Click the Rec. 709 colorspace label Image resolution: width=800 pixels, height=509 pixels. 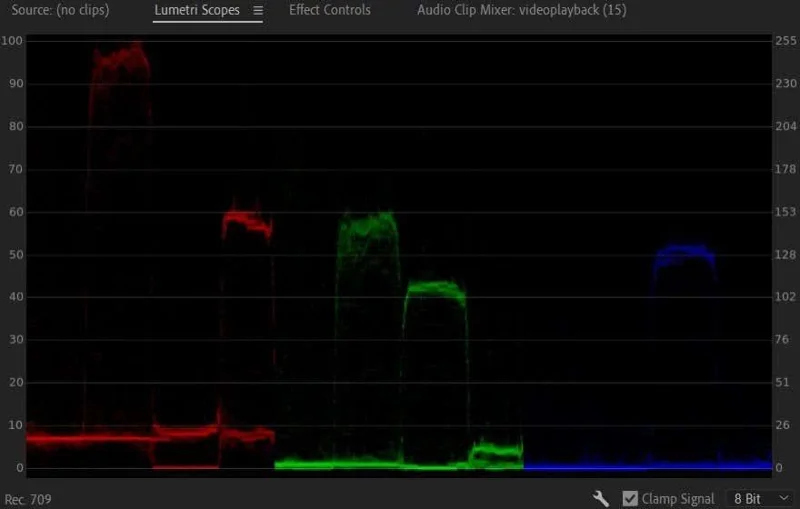pos(28,499)
